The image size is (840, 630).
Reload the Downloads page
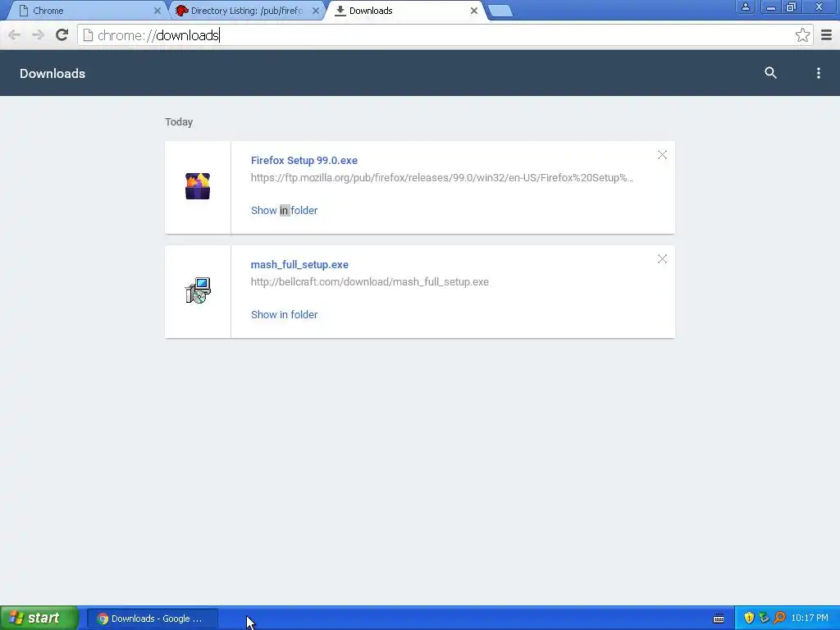(62, 35)
